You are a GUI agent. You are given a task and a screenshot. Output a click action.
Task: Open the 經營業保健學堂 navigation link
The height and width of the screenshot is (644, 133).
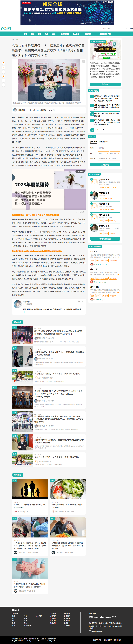coord(105,34)
